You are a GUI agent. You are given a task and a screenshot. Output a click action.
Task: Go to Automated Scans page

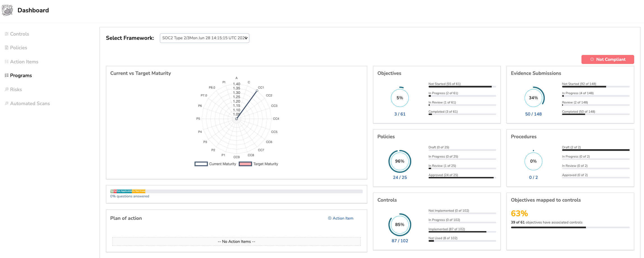point(30,103)
